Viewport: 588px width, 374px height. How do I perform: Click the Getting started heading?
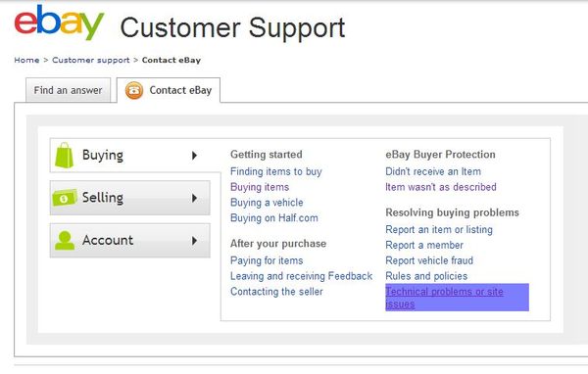267,155
